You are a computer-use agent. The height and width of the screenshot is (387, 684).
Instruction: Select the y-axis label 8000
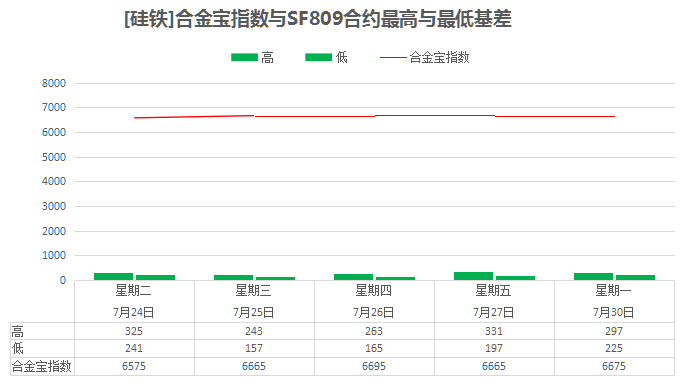tap(54, 83)
